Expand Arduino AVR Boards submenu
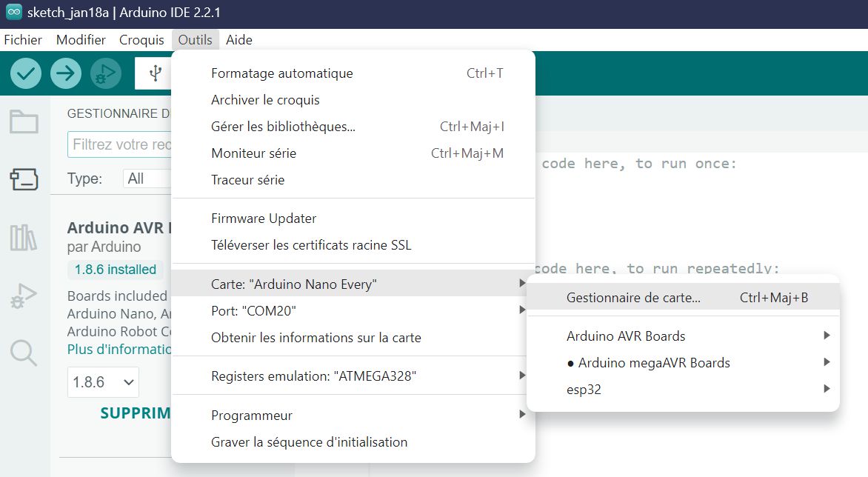This screenshot has width=868, height=477. click(683, 336)
